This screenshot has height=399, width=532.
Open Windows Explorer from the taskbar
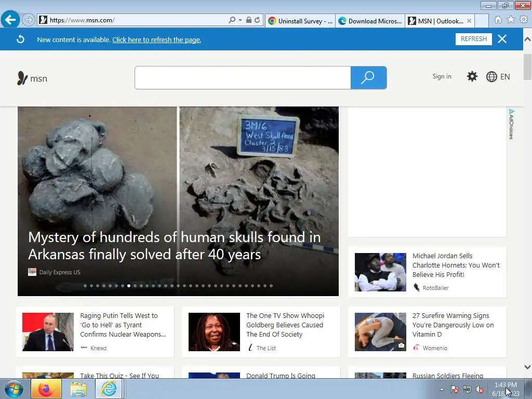tap(78, 389)
